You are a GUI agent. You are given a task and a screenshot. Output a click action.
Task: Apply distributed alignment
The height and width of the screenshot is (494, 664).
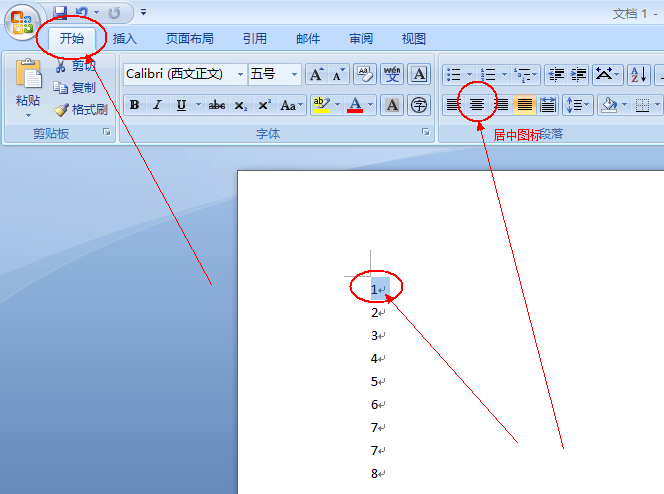pyautogui.click(x=548, y=105)
